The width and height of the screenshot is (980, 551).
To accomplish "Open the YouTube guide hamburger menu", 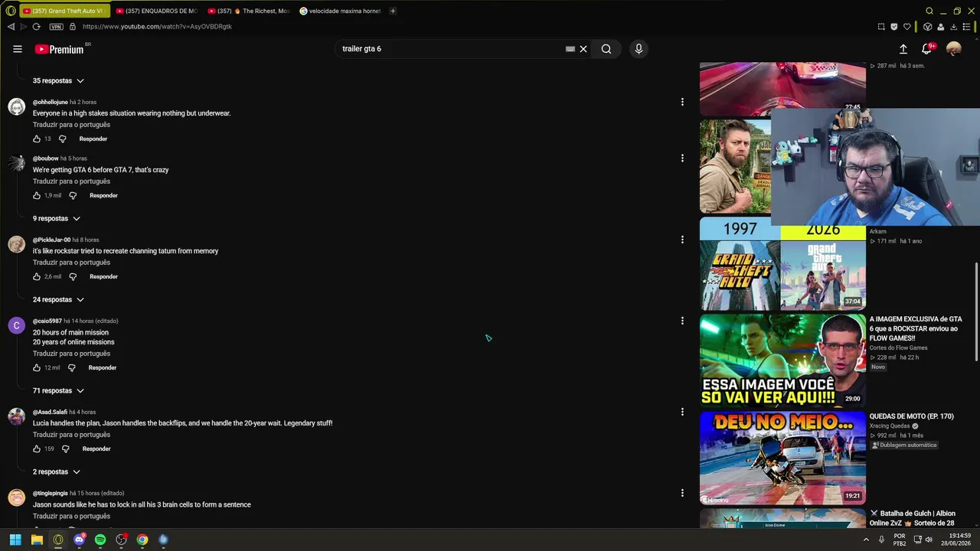I will 18,49.
